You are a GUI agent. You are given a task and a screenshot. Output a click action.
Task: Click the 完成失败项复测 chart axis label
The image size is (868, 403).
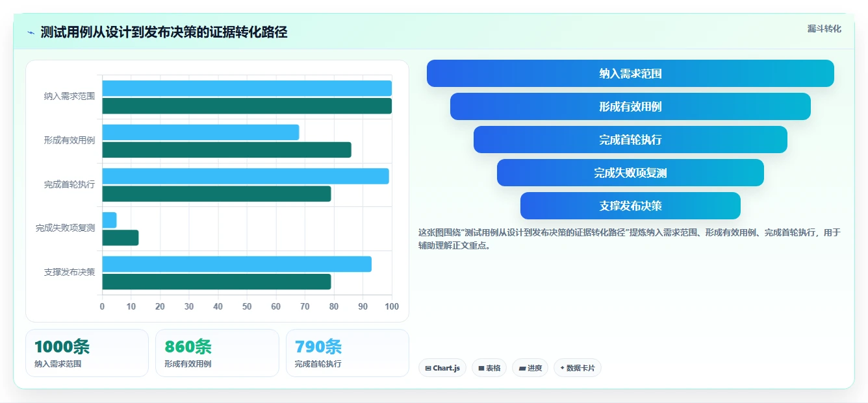(65, 228)
